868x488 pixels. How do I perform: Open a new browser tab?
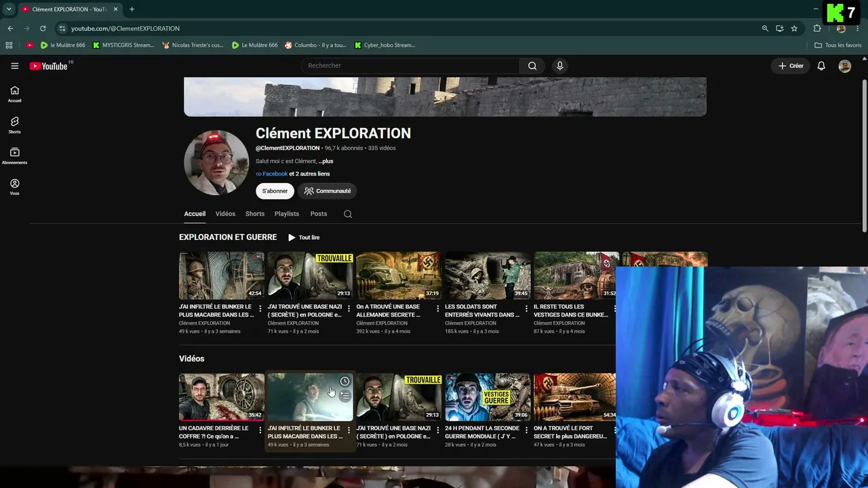pyautogui.click(x=132, y=9)
